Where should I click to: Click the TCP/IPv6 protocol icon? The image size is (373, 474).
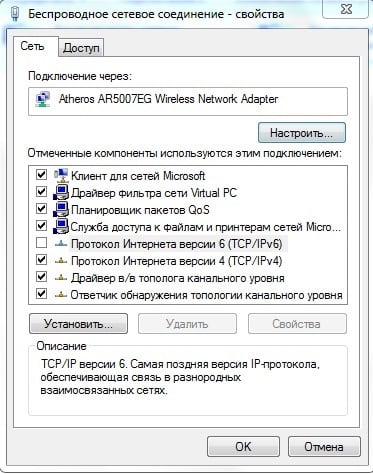click(x=61, y=244)
